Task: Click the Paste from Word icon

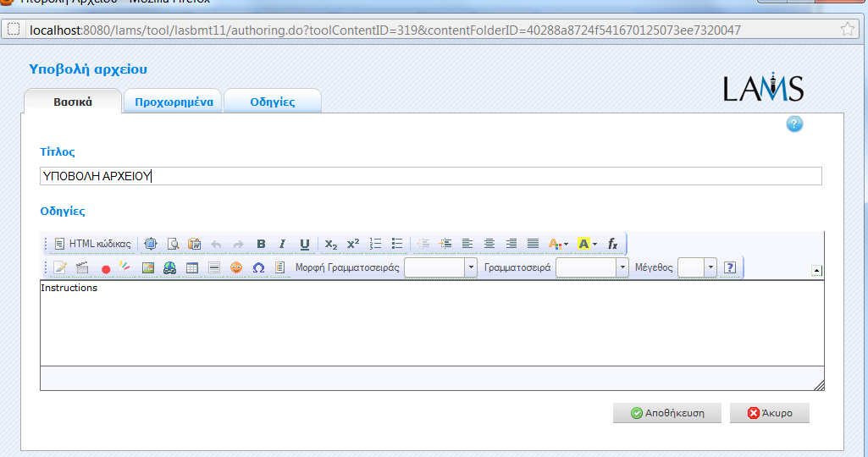Action: [x=194, y=244]
